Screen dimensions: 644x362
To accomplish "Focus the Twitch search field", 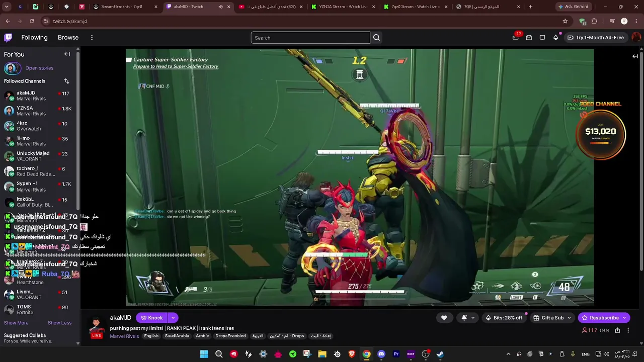I will (310, 38).
